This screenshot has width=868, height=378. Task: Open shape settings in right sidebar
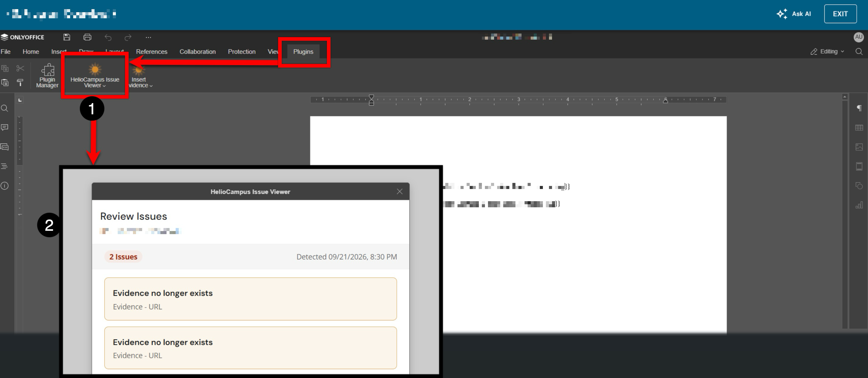coord(859,186)
